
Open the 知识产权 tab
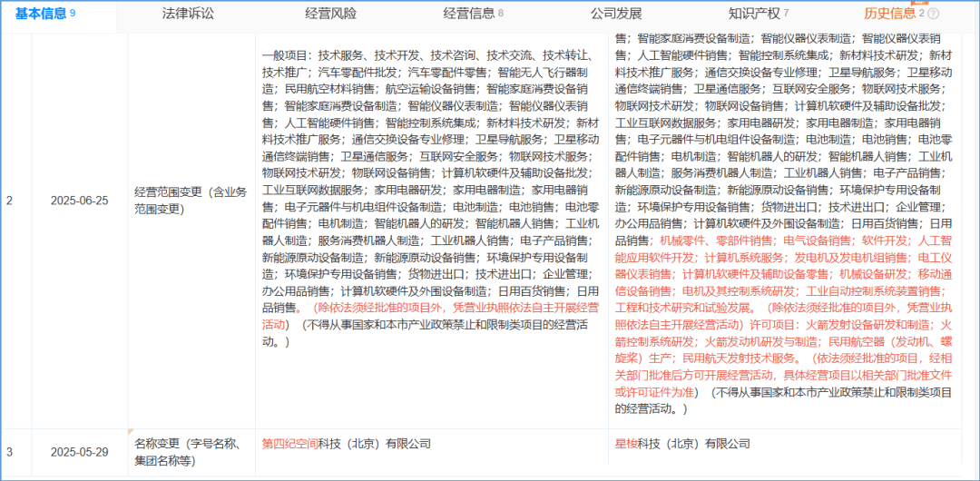tap(752, 14)
